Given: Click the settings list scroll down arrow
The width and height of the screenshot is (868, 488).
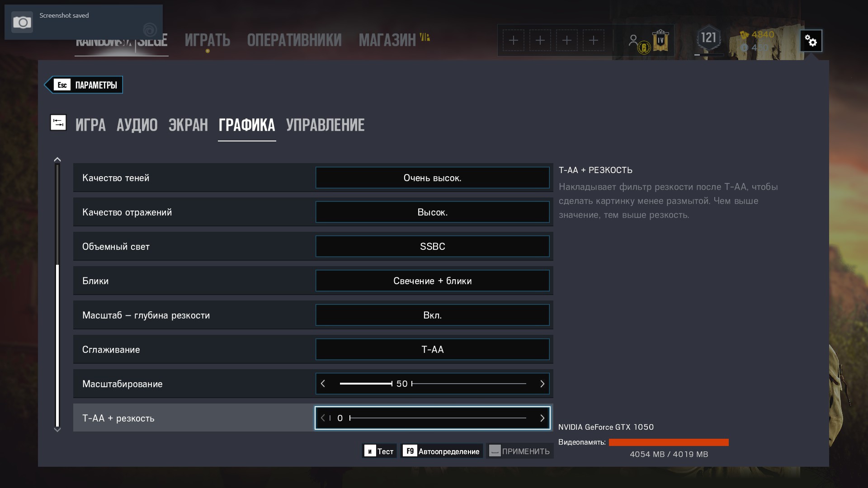Looking at the screenshot, I should pyautogui.click(x=57, y=430).
